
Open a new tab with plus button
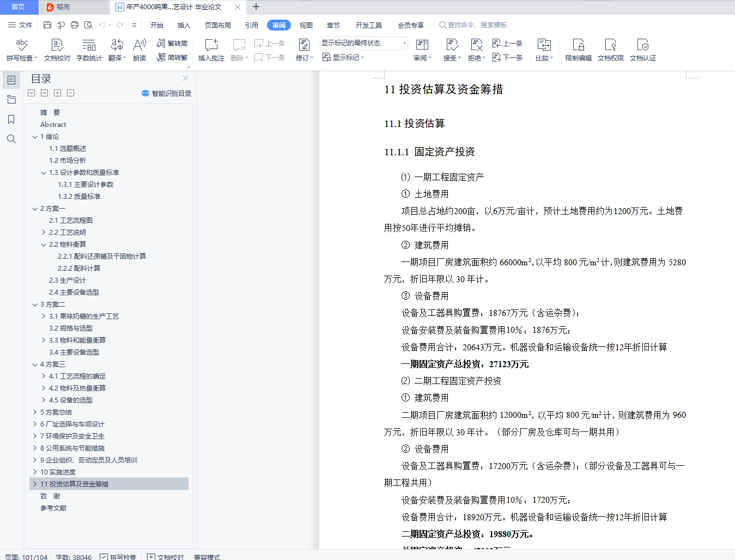[x=256, y=7]
